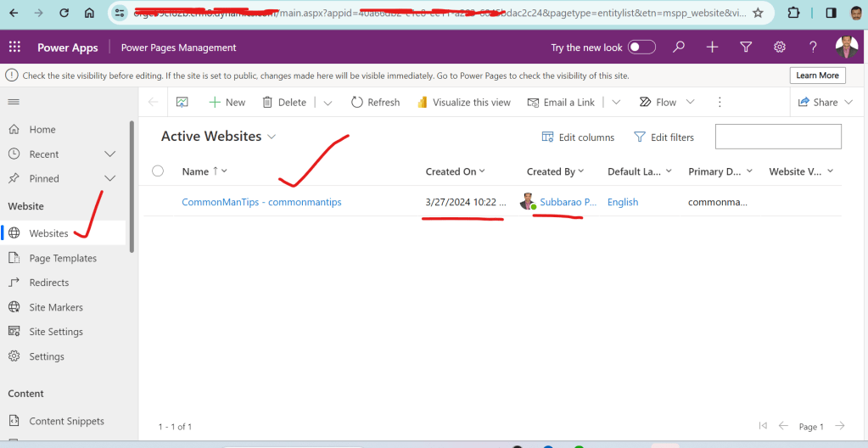The height and width of the screenshot is (448, 868).
Task: Expand the Active Websites view selector
Action: (272, 137)
